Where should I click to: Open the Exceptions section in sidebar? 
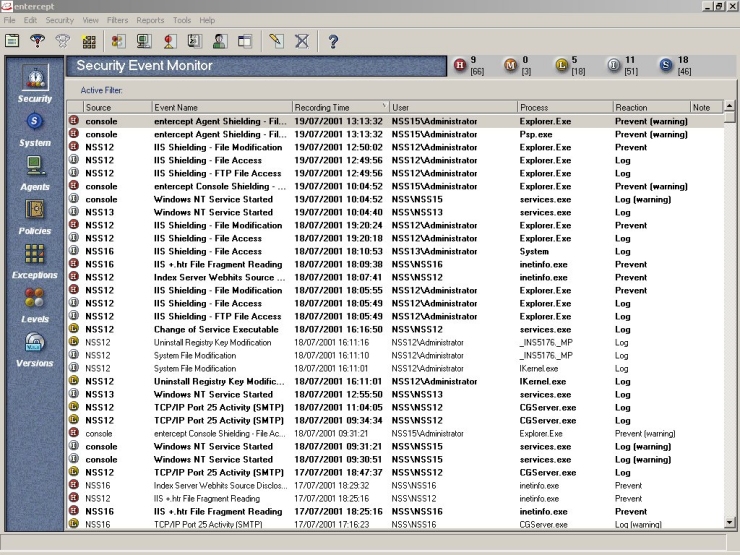(34, 261)
